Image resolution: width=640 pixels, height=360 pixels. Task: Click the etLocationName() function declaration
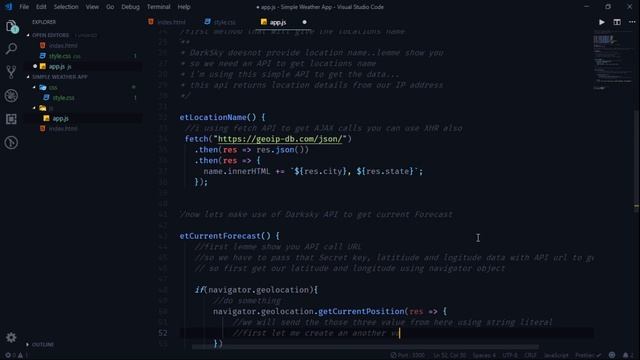pyautogui.click(x=222, y=118)
